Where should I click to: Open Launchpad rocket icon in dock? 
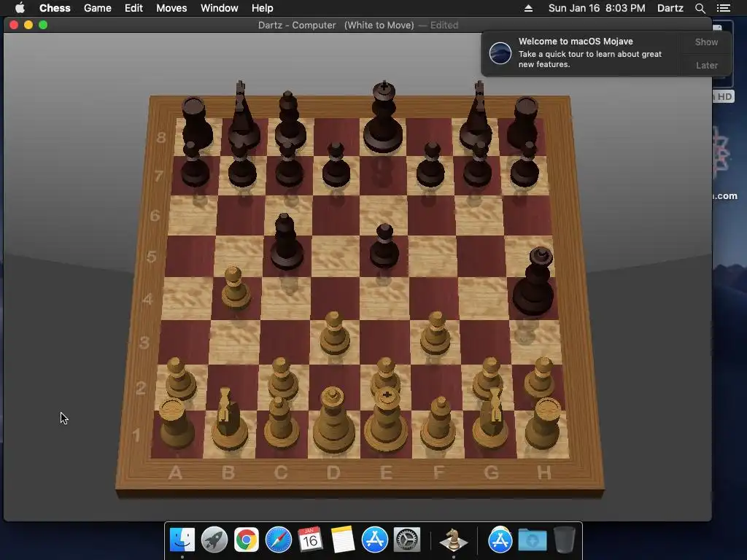point(214,540)
